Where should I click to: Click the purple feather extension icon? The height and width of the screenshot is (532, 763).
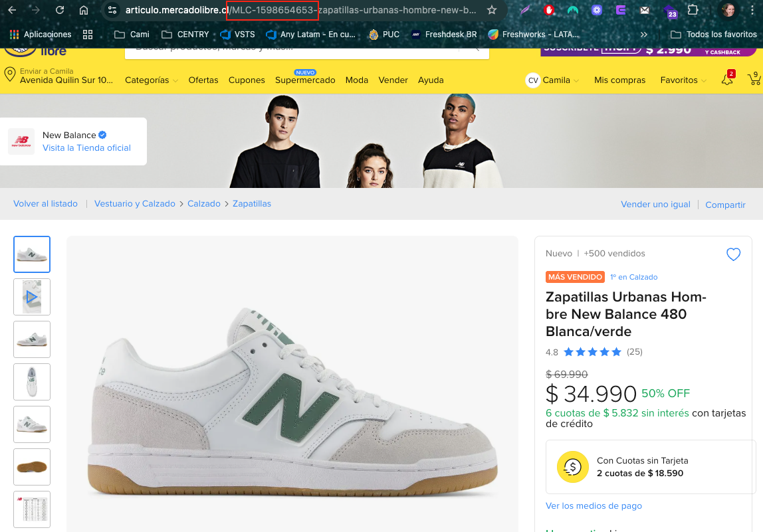pyautogui.click(x=525, y=10)
